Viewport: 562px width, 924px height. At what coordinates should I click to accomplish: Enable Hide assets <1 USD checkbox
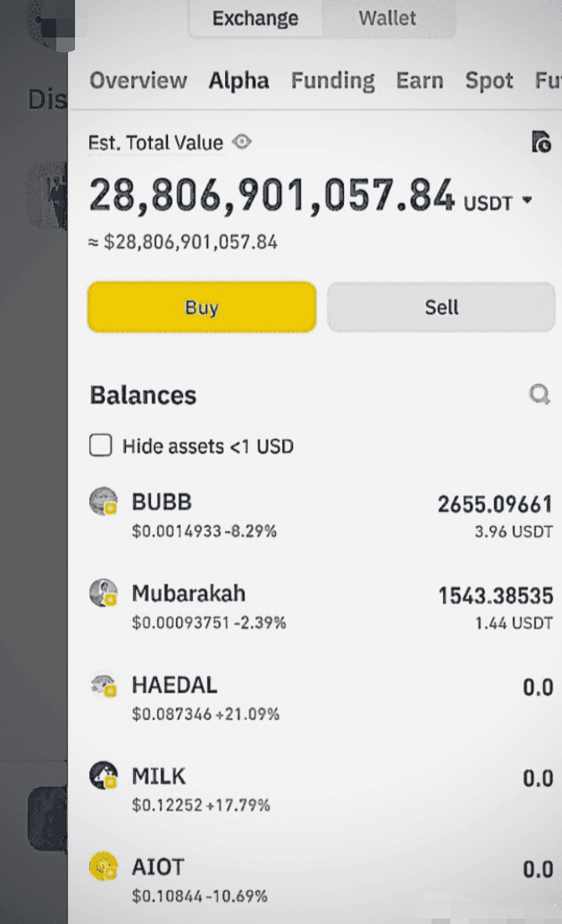(x=100, y=446)
